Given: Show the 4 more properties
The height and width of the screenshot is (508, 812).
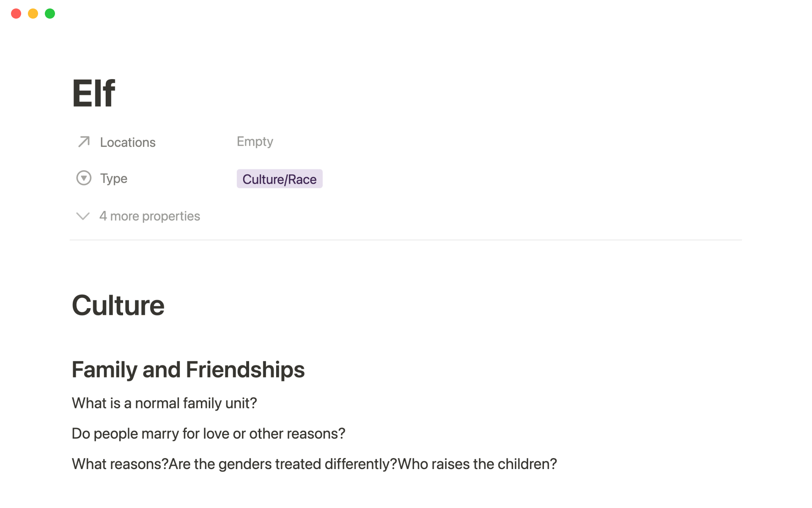Looking at the screenshot, I should tap(150, 216).
